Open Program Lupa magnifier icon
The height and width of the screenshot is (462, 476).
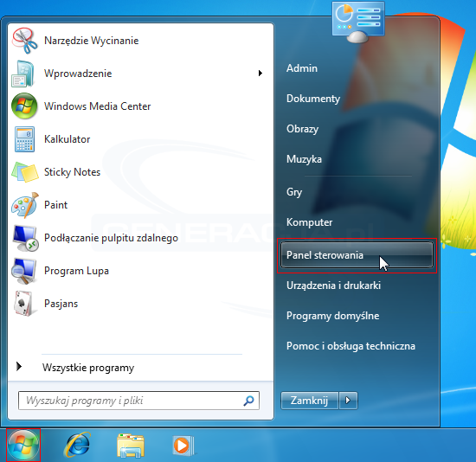coord(24,271)
